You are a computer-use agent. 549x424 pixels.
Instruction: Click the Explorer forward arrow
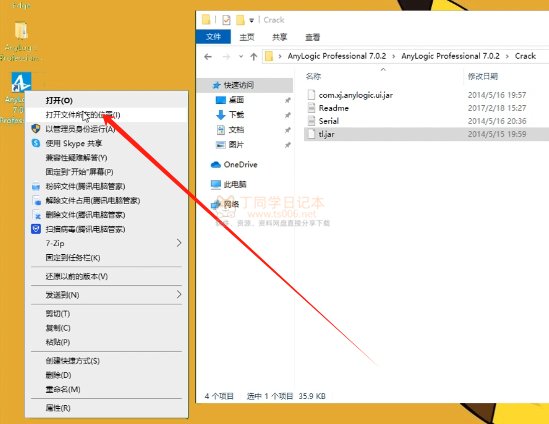click(x=227, y=57)
